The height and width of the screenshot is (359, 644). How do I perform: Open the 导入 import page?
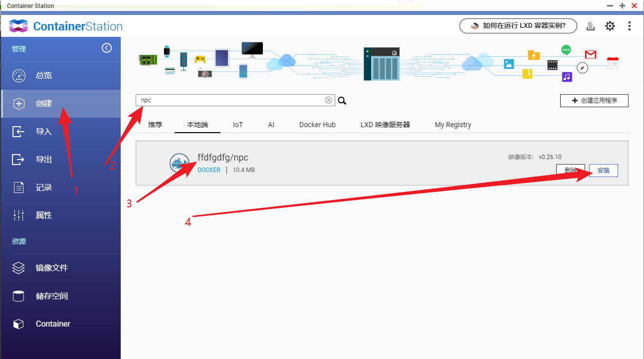click(x=60, y=132)
